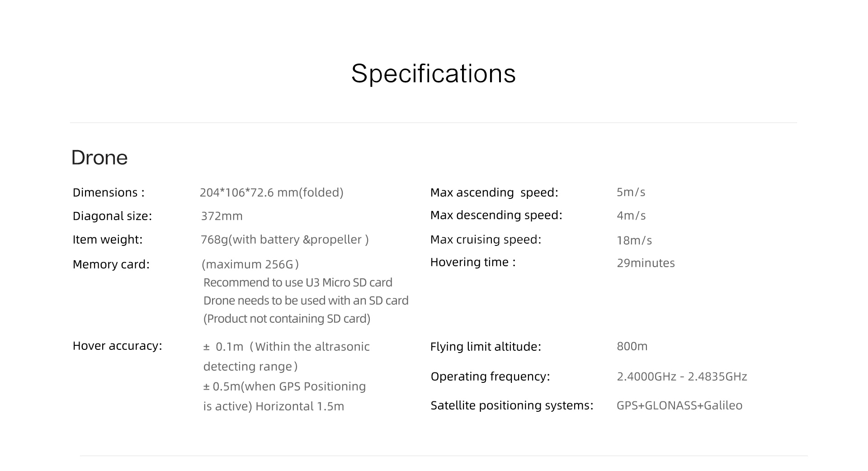
Task: Click the Dimensions label
Action: [108, 193]
